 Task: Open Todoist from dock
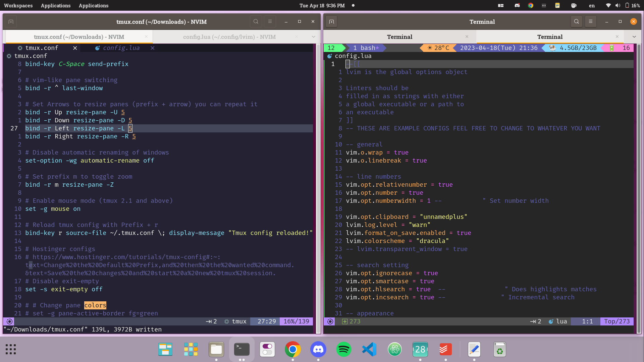446,349
